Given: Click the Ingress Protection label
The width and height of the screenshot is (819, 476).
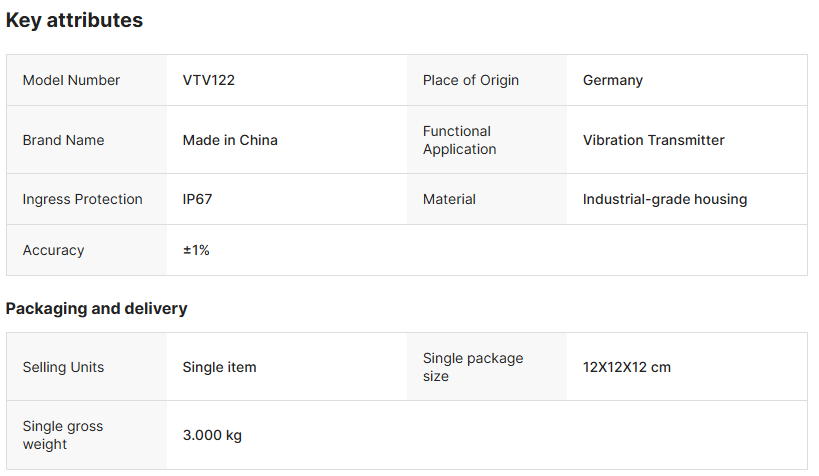Looking at the screenshot, I should tap(82, 199).
